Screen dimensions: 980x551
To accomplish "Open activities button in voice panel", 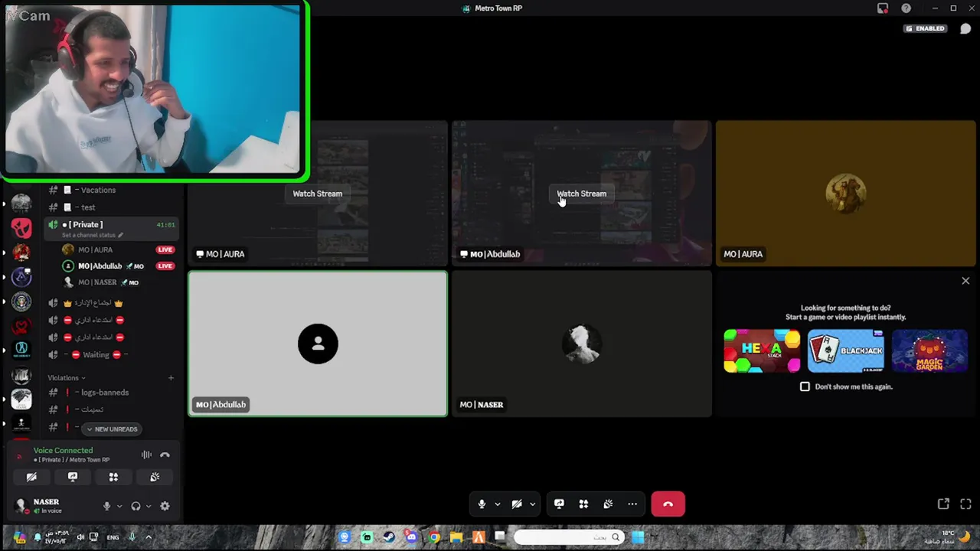I will 113,477.
